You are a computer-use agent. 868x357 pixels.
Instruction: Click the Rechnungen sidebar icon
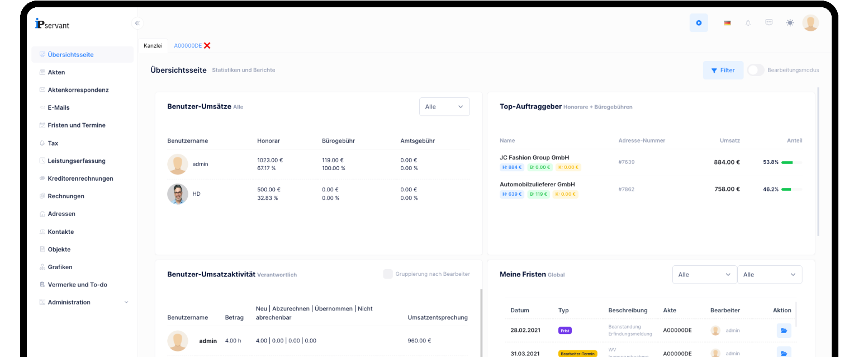[x=42, y=196]
